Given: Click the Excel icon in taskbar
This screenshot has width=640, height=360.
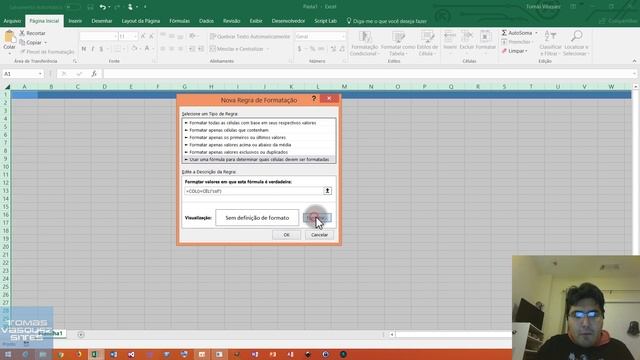Looking at the screenshot, I should [x=94, y=354].
